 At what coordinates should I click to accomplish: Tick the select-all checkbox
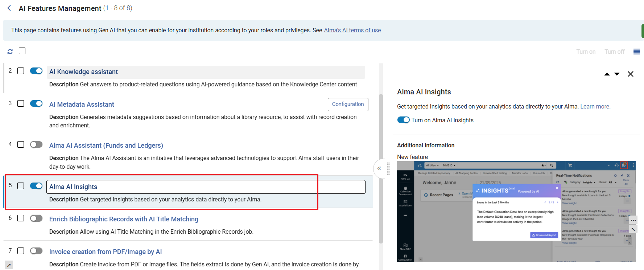(x=22, y=51)
